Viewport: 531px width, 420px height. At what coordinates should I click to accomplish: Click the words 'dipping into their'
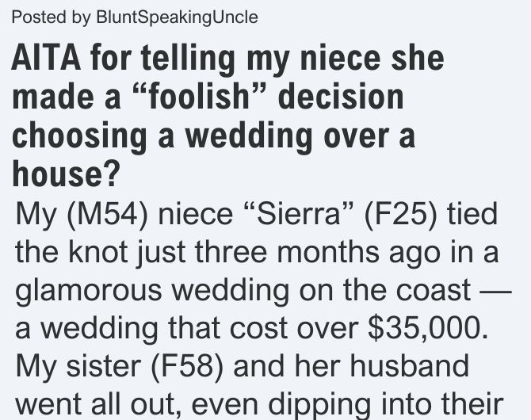point(386,405)
